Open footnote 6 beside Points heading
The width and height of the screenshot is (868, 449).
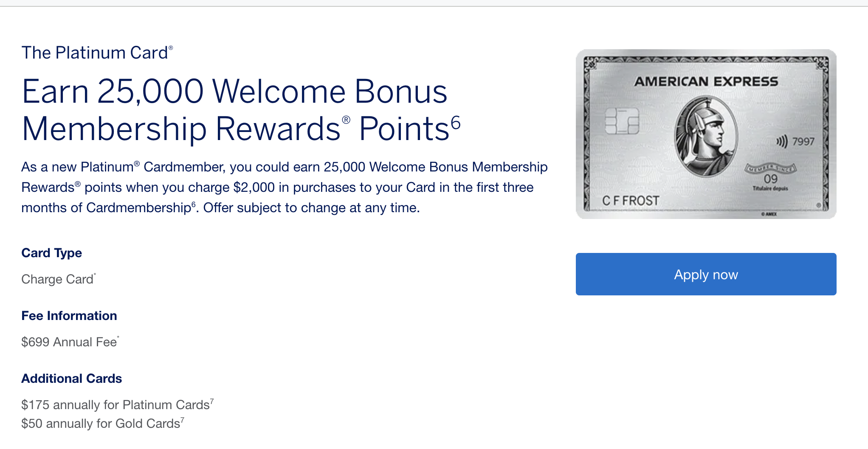coord(456,123)
